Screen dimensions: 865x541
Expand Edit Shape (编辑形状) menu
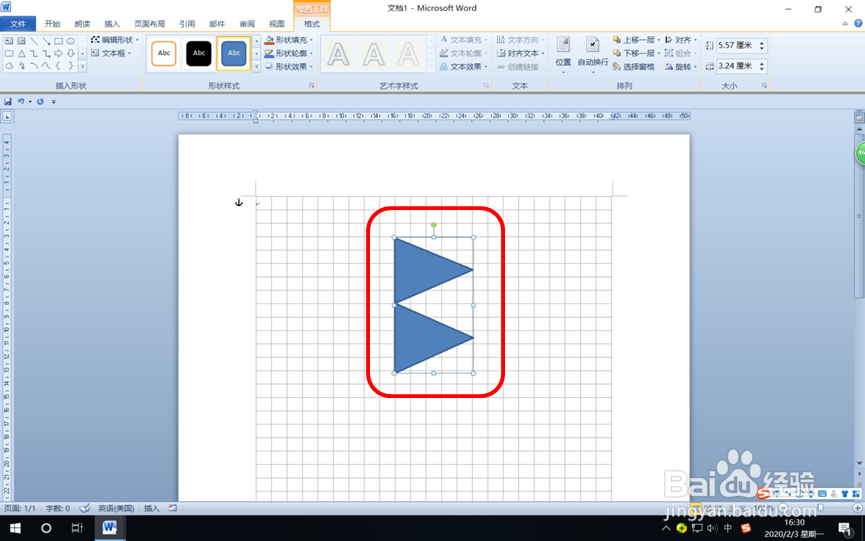tap(115, 40)
